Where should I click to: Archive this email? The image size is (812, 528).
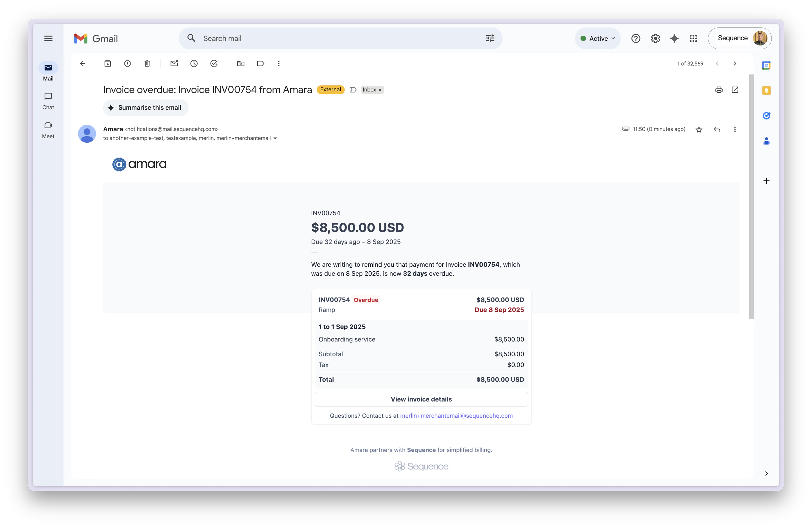[108, 63]
